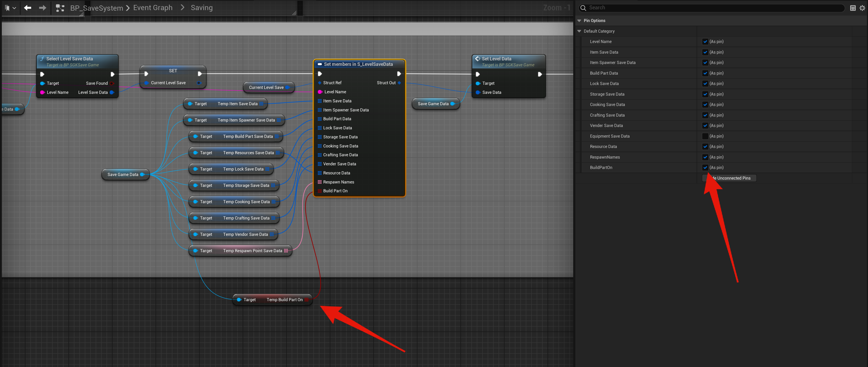Uncheck the Level Name As pin checkbox

pyautogui.click(x=705, y=41)
